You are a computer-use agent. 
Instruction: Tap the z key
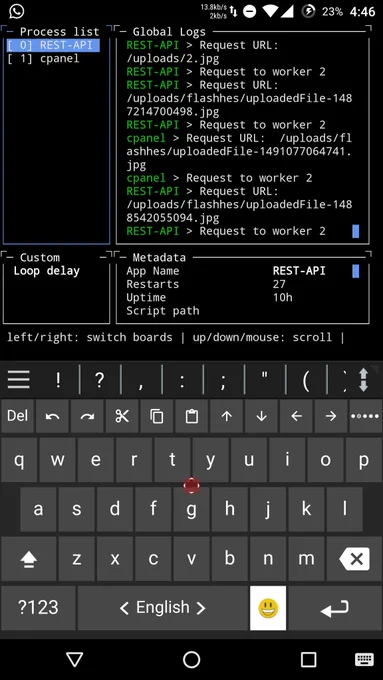[76, 559]
